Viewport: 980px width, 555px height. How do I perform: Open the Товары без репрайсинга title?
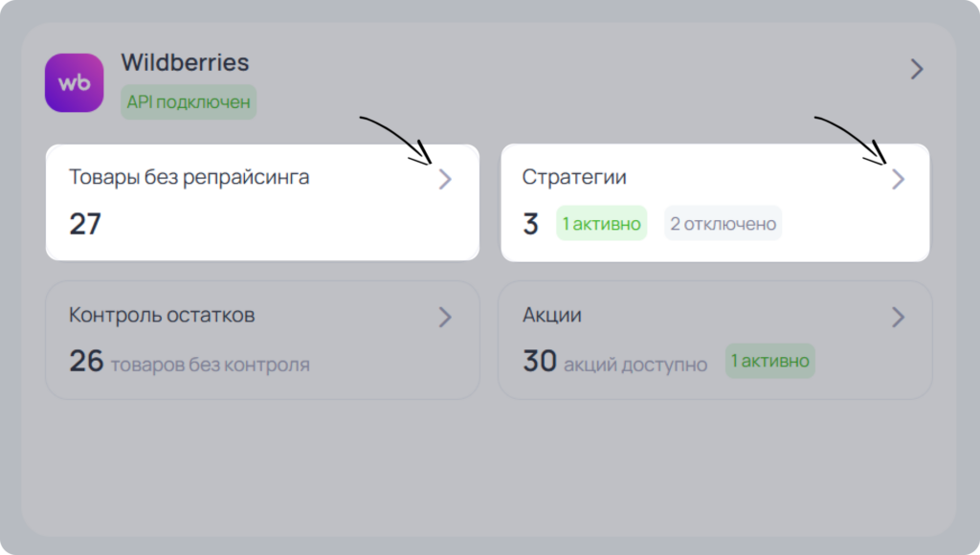189,177
